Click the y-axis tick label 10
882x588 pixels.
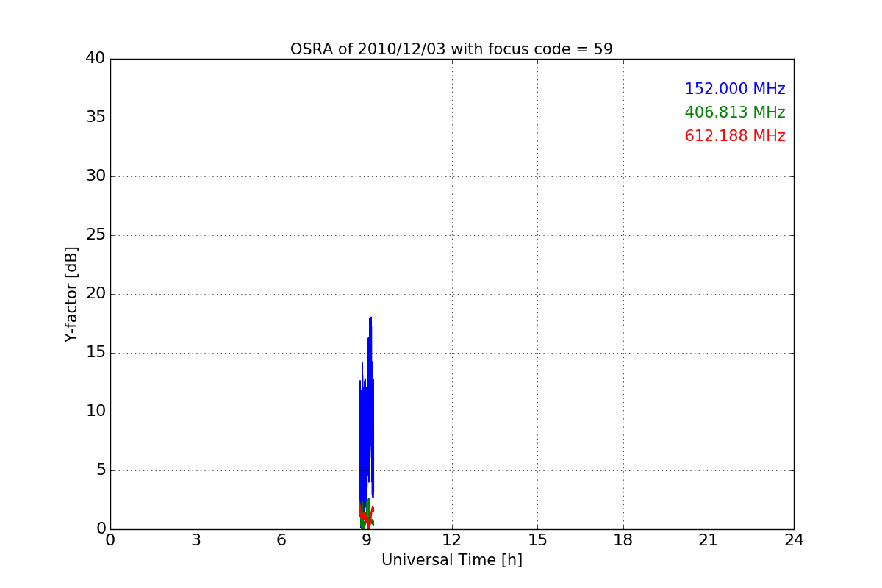pyautogui.click(x=96, y=411)
